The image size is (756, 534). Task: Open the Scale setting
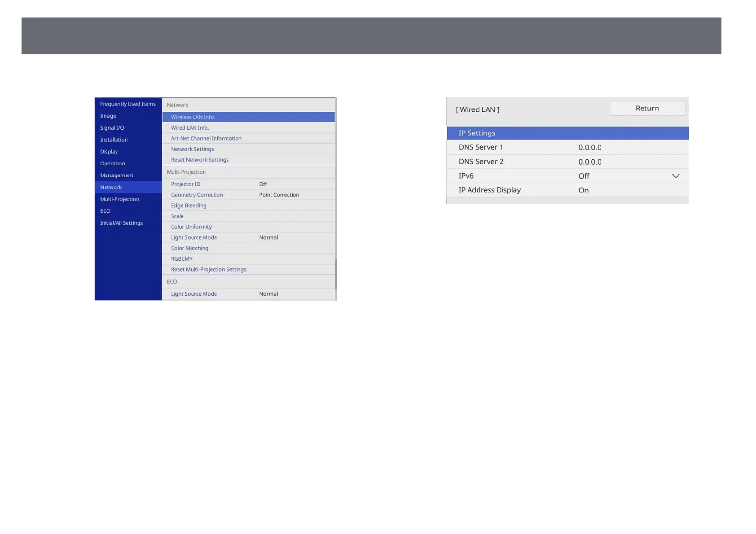248,216
